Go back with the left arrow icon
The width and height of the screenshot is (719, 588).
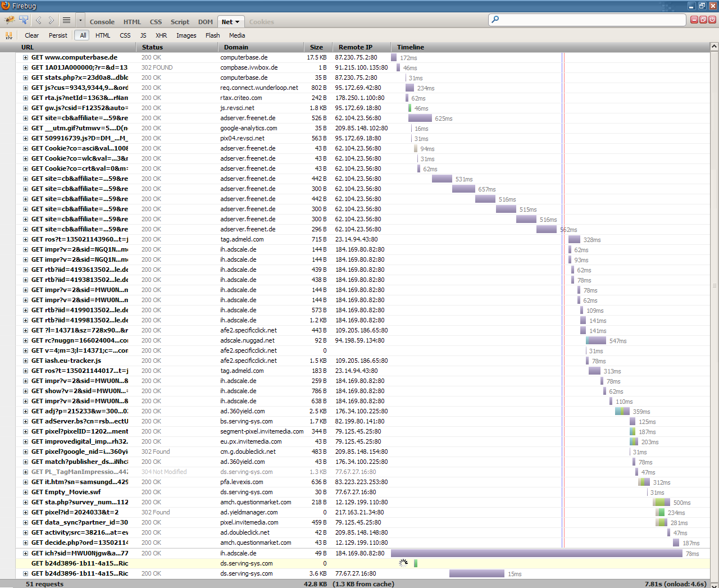pos(38,21)
